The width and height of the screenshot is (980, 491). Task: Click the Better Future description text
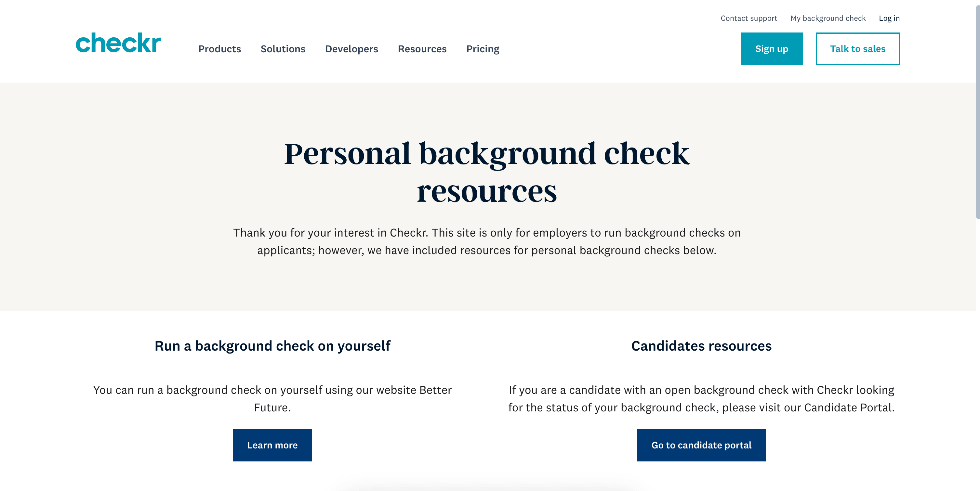(x=272, y=399)
